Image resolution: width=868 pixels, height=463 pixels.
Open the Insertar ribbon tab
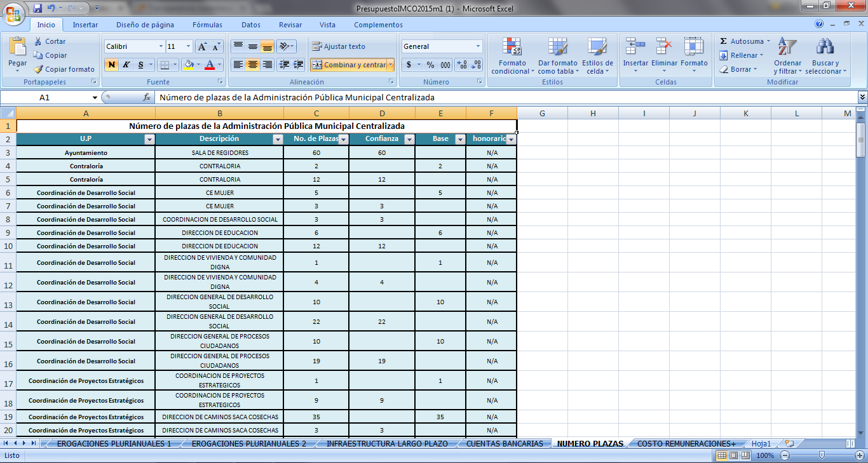point(85,25)
